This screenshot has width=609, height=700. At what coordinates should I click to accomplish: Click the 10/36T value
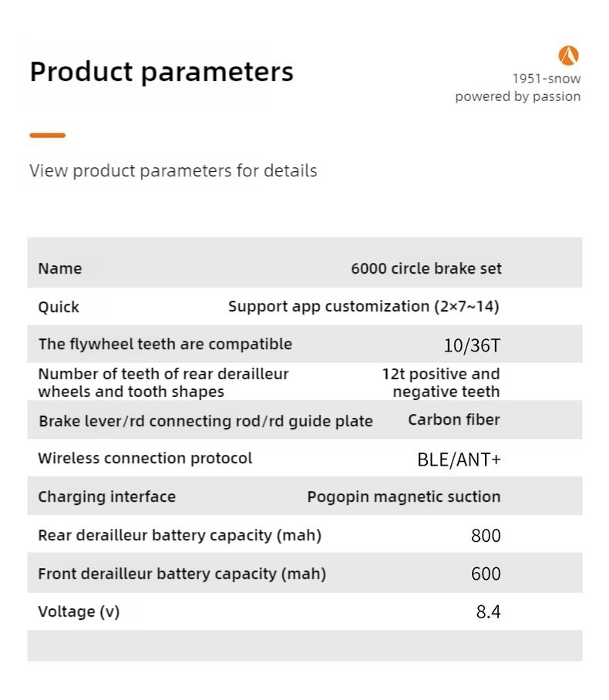tap(472, 345)
